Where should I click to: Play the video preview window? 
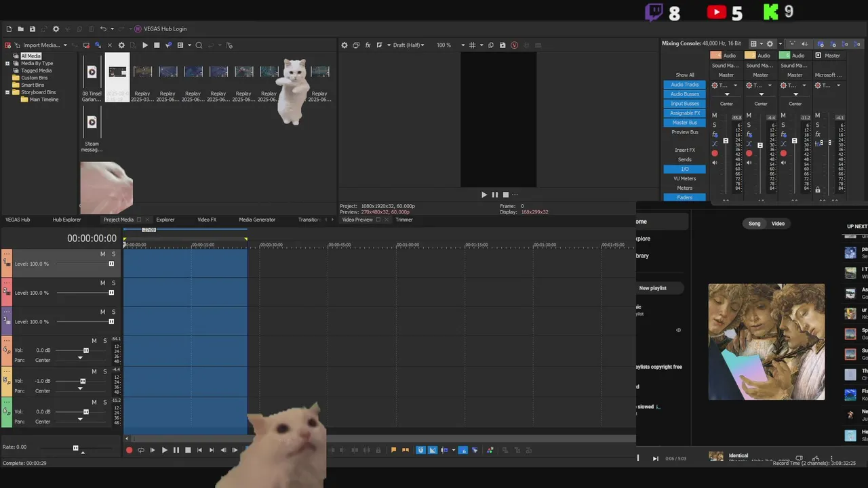click(x=484, y=195)
